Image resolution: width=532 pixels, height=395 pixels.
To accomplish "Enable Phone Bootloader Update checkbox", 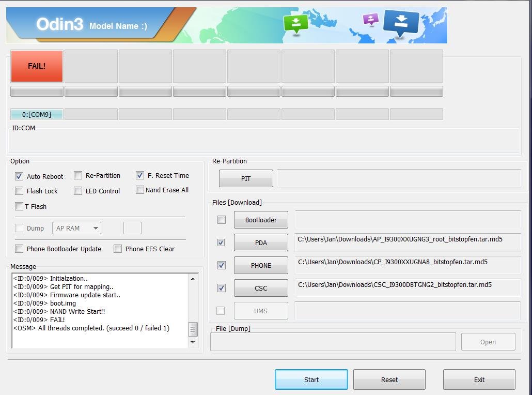I will point(19,249).
